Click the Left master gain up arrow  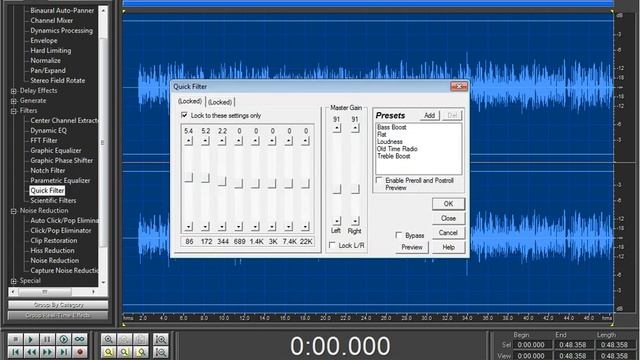pos(336,128)
